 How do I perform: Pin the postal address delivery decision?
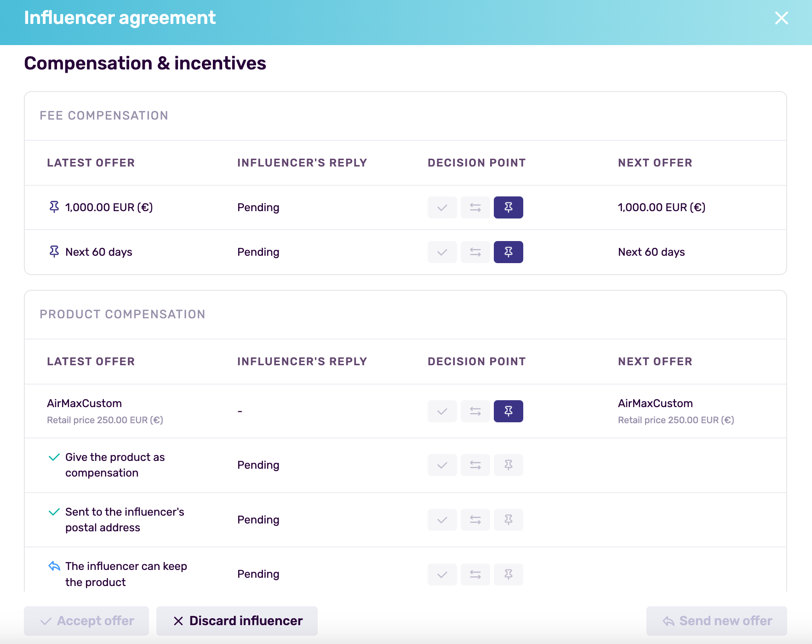(508, 520)
